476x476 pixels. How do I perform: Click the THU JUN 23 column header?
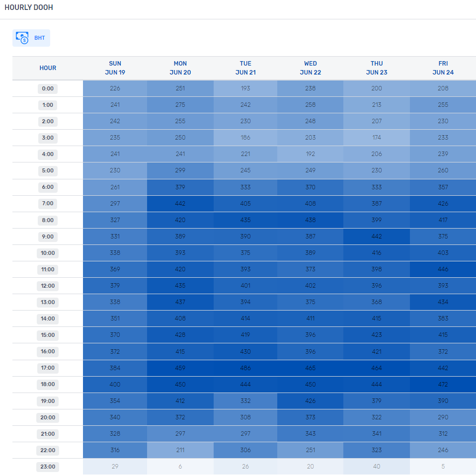pos(377,68)
